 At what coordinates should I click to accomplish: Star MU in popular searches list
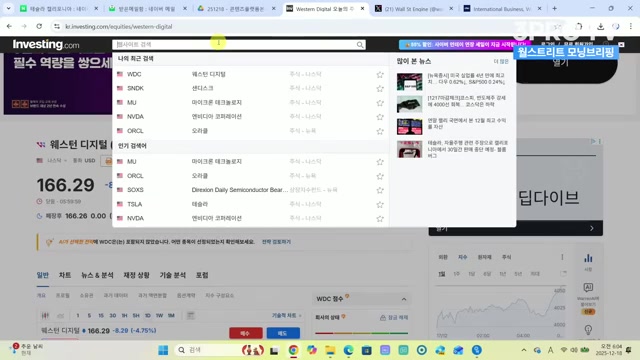coord(380,162)
